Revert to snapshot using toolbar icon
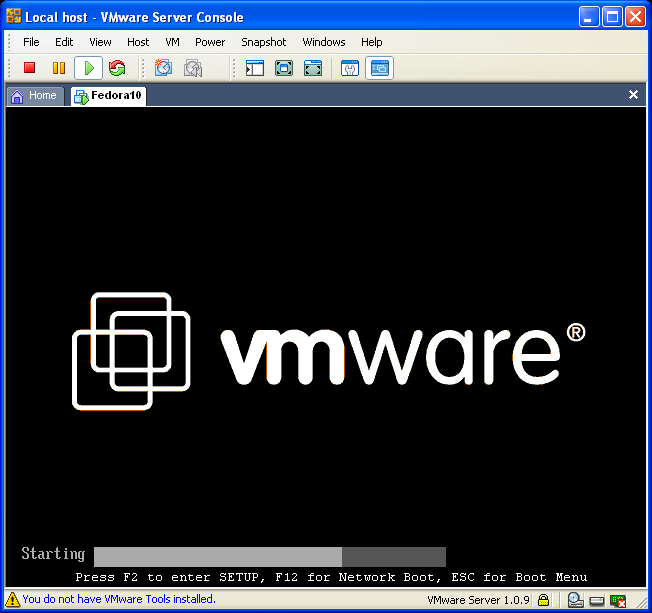The image size is (652, 613). coord(193,68)
